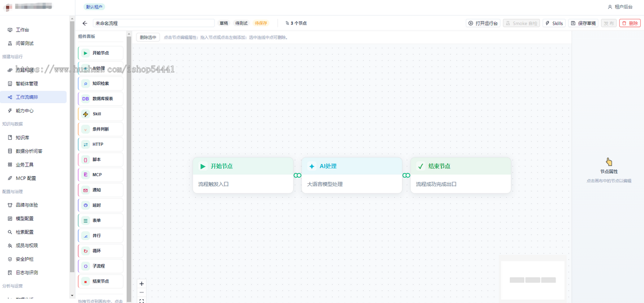Select the 并行 component
Screen dimensions: 644x303
[x=100, y=236]
